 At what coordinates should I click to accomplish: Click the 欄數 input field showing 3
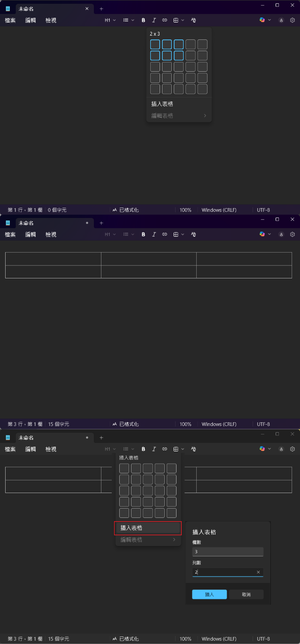pos(228,552)
